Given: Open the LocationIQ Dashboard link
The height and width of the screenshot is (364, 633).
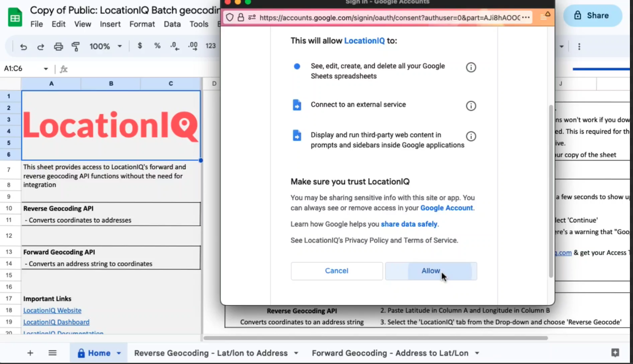Looking at the screenshot, I should (x=56, y=322).
